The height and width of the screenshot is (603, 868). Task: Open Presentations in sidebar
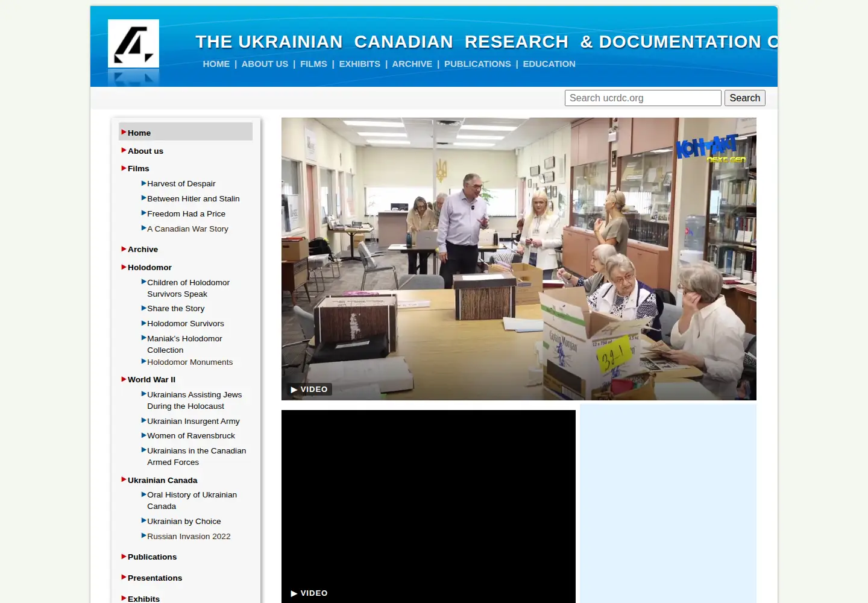[x=155, y=578]
